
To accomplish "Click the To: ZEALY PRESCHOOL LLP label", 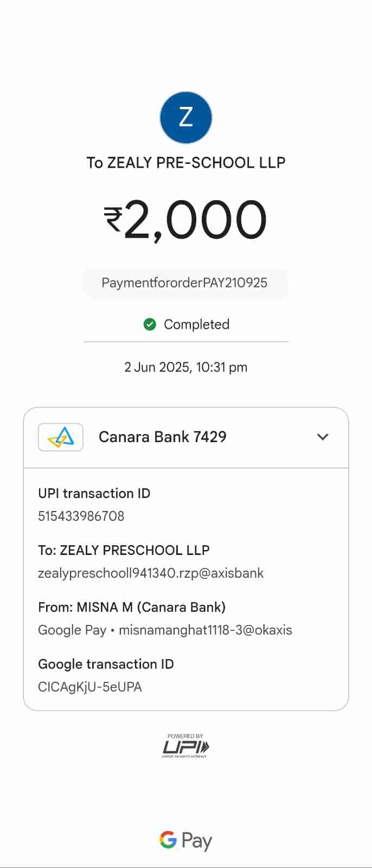I will pyautogui.click(x=124, y=550).
